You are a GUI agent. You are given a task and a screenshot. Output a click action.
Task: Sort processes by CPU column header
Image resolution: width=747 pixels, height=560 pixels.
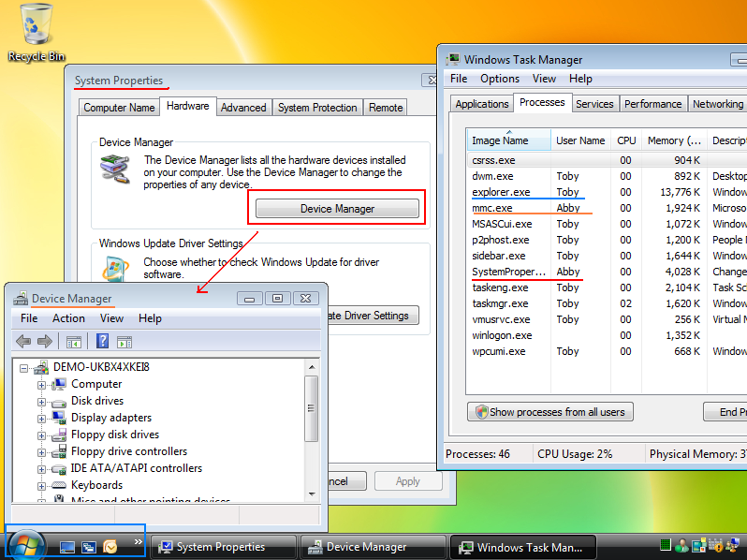[626, 140]
